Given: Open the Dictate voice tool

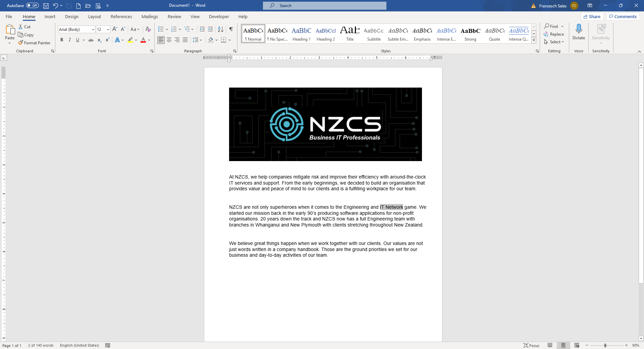Looking at the screenshot, I should pos(579,34).
